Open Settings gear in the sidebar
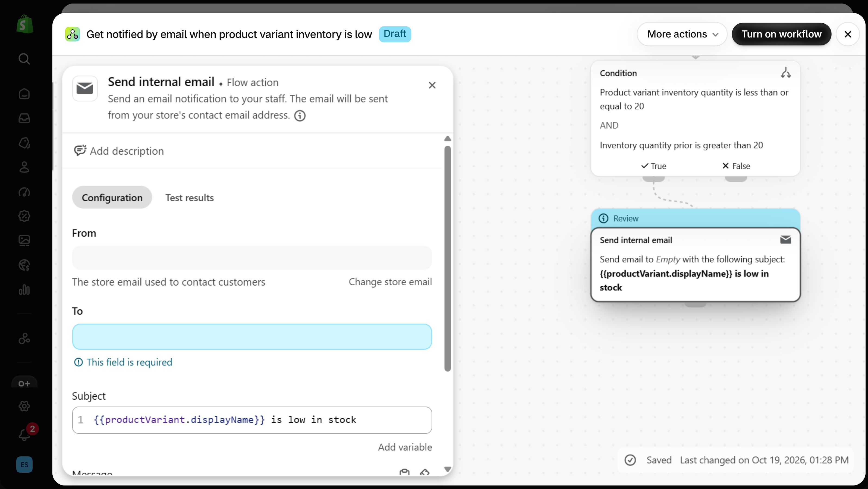The height and width of the screenshot is (489, 868). (x=24, y=406)
